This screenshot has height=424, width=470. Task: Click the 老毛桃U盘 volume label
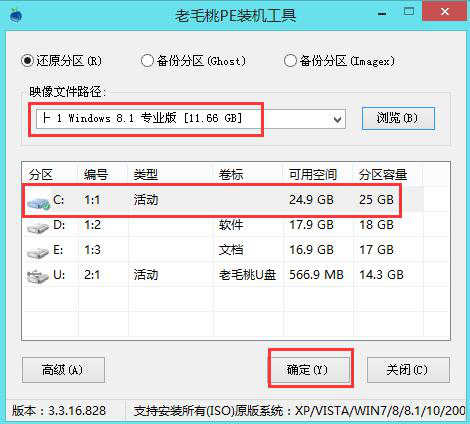pos(247,275)
